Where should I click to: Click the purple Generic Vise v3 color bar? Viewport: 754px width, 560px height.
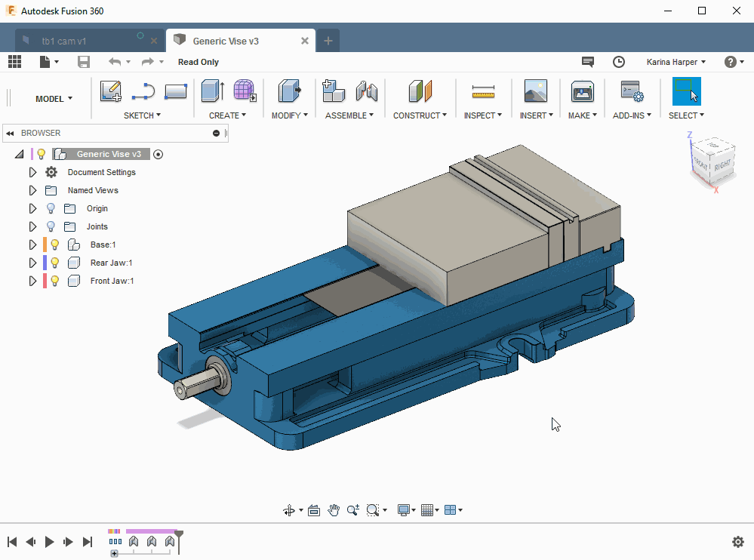[32, 154]
